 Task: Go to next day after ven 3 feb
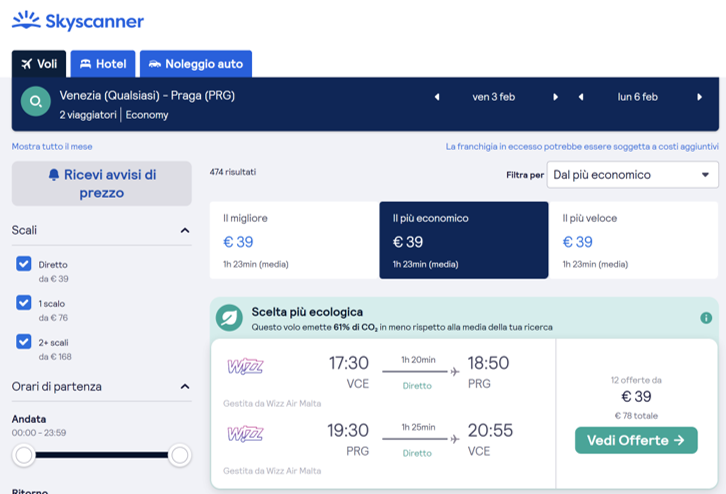point(556,97)
